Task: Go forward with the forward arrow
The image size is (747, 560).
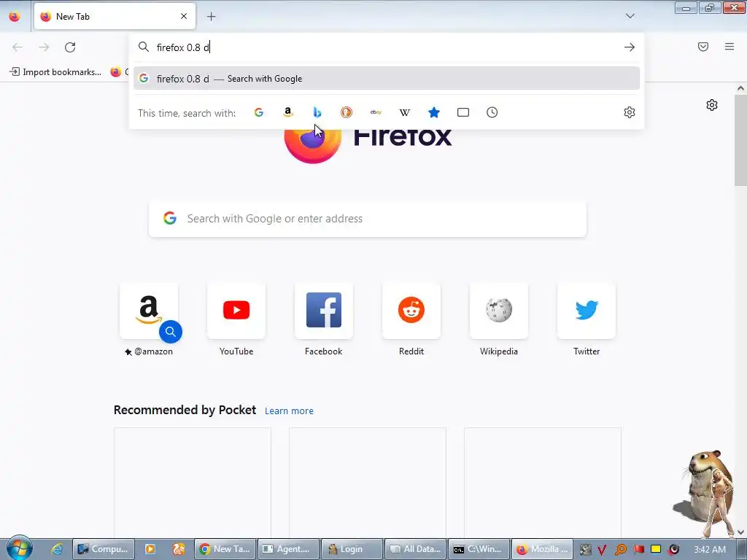Action: 44,47
